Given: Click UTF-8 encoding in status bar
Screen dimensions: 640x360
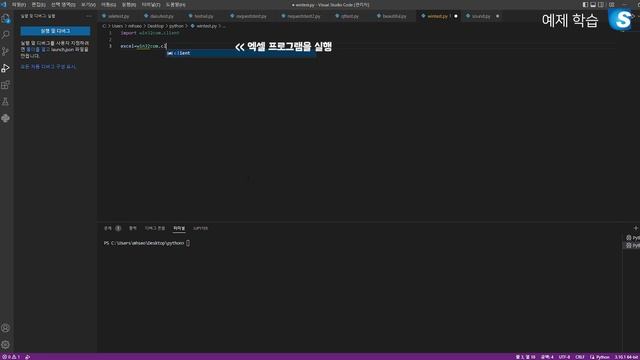Looking at the screenshot, I should tap(564, 357).
